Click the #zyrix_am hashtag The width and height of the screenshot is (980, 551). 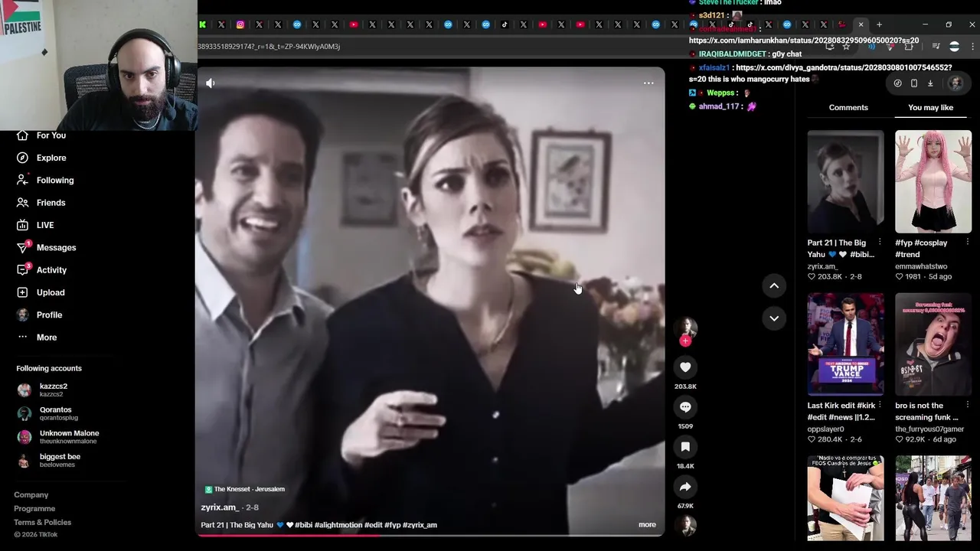click(x=420, y=525)
